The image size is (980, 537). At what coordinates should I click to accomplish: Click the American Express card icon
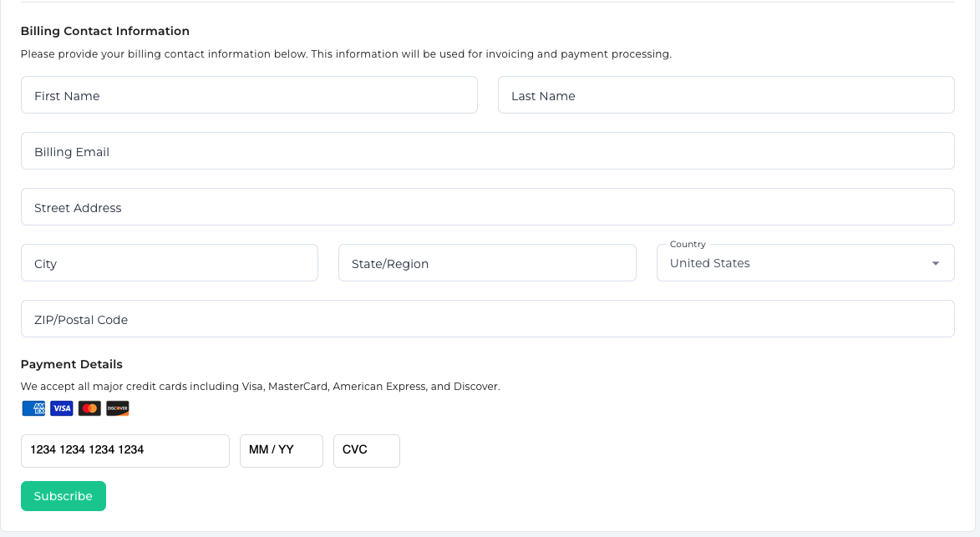33,408
